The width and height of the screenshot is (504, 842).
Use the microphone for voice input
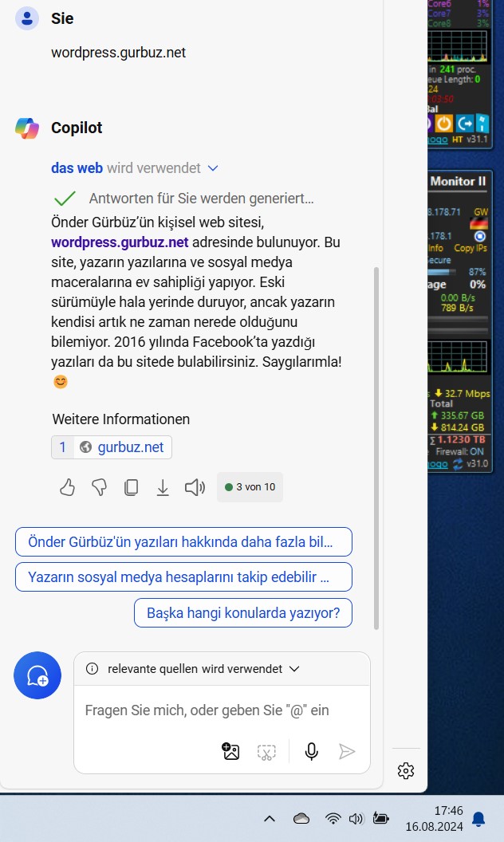(x=312, y=751)
